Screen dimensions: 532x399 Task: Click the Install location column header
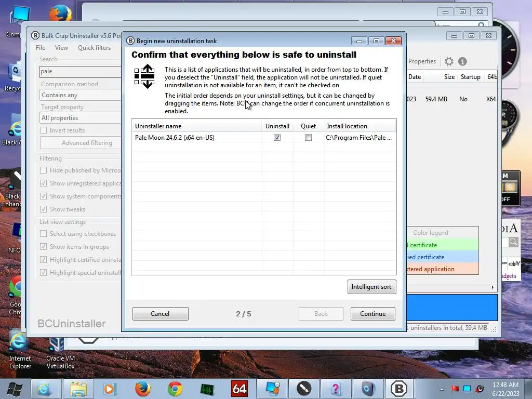(360, 126)
